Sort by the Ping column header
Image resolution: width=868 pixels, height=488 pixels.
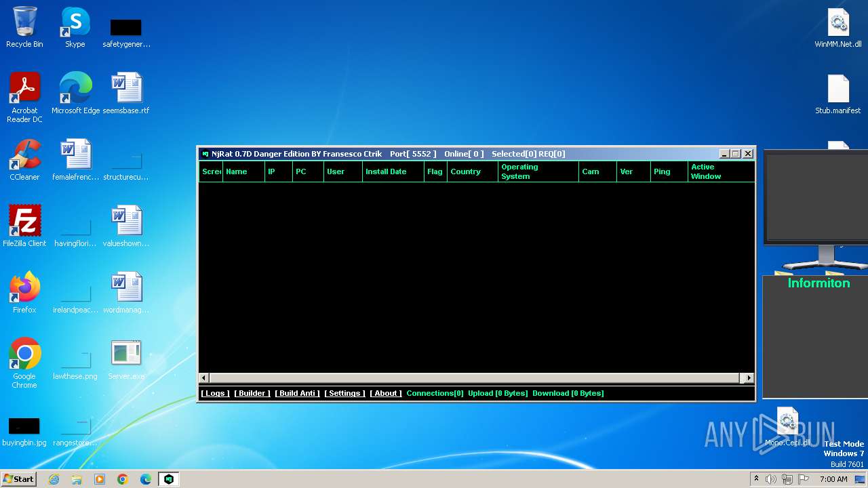[669, 171]
